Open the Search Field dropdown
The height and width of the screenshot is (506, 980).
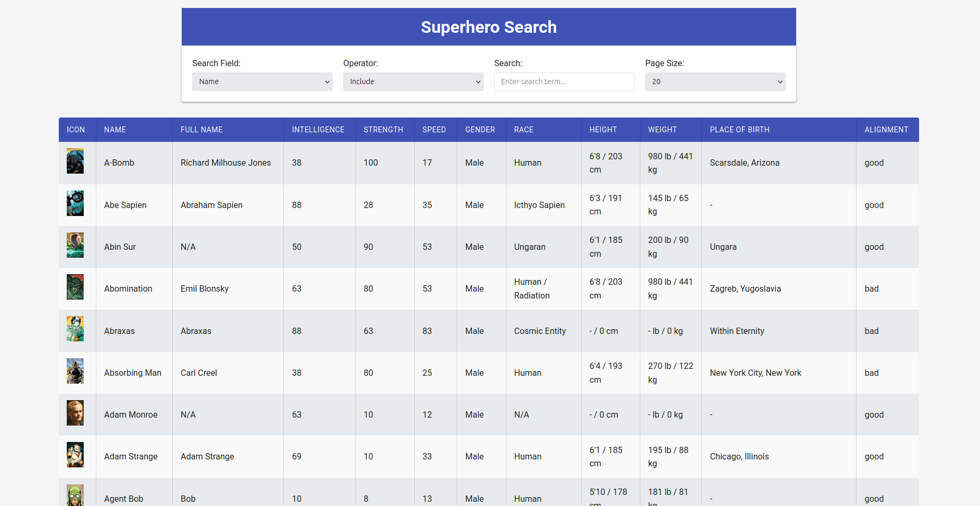262,82
